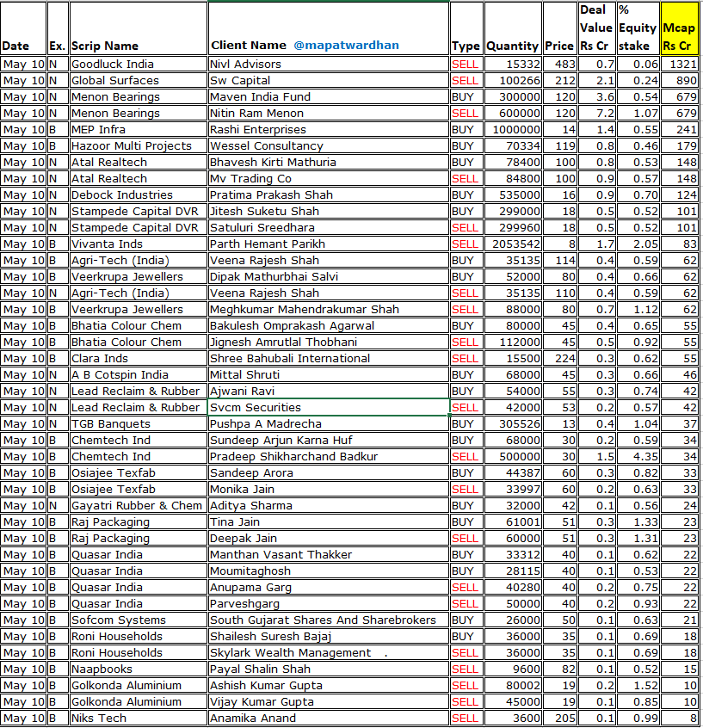Screen dimensions: 703x728
Task: Select 'Hazoor Multi Projects' scrip cell
Action: click(x=139, y=145)
